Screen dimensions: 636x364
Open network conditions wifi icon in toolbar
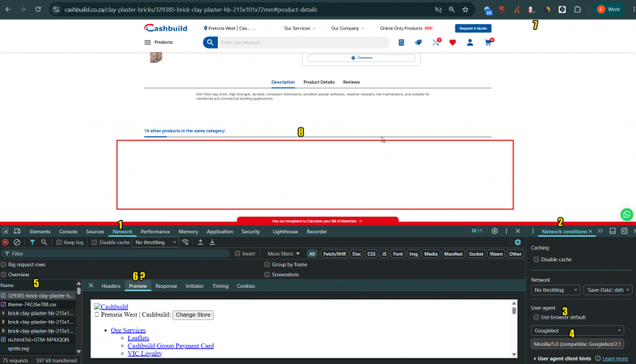tap(185, 242)
